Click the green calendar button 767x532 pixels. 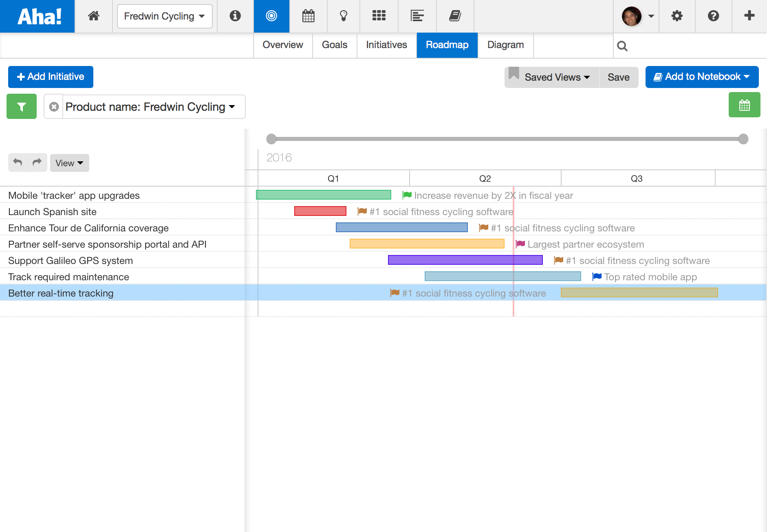tap(745, 105)
